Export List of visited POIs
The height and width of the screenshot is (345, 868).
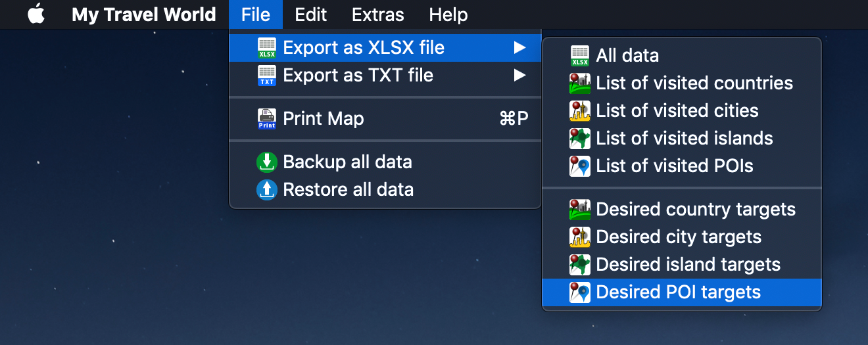(682, 166)
